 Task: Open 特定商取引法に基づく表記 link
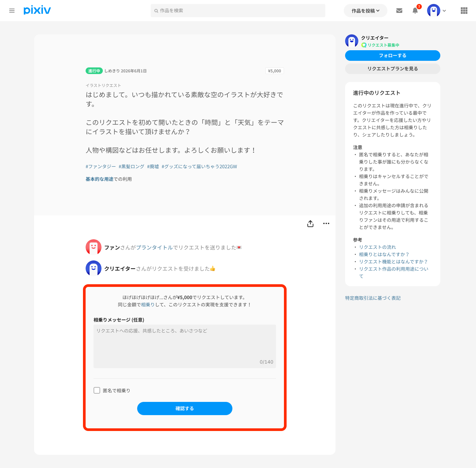tap(373, 298)
